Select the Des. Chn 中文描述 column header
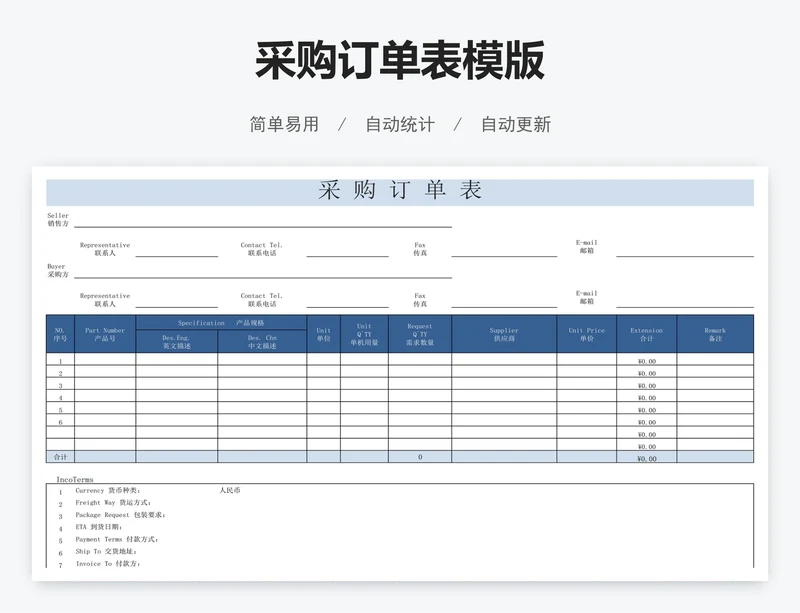 (262, 341)
